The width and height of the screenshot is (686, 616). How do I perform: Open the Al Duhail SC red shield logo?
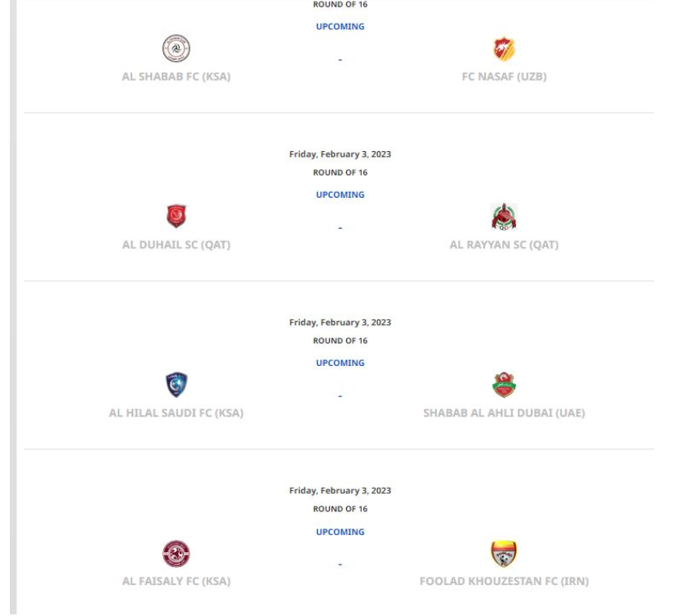coord(176,216)
